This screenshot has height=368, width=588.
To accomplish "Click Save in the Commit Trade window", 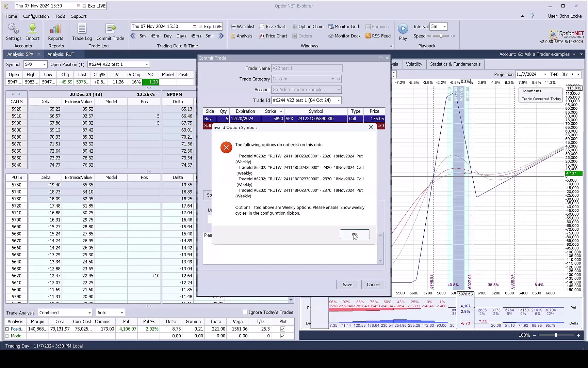I will point(347,285).
